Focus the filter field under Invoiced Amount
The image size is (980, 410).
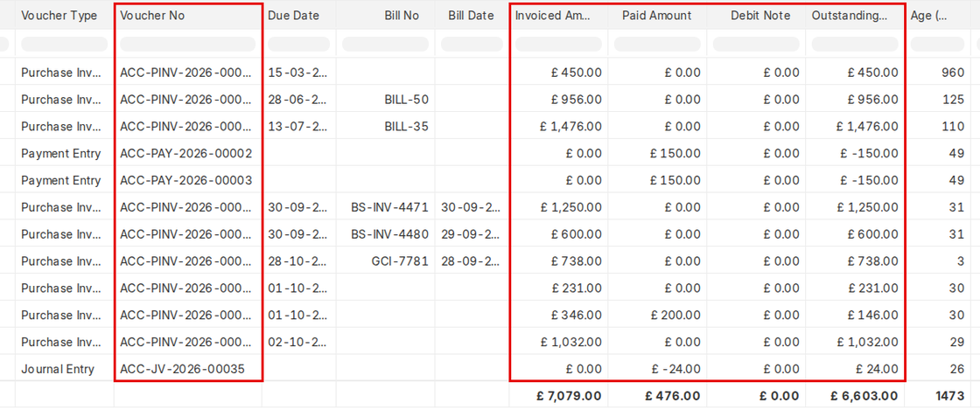coord(559,44)
